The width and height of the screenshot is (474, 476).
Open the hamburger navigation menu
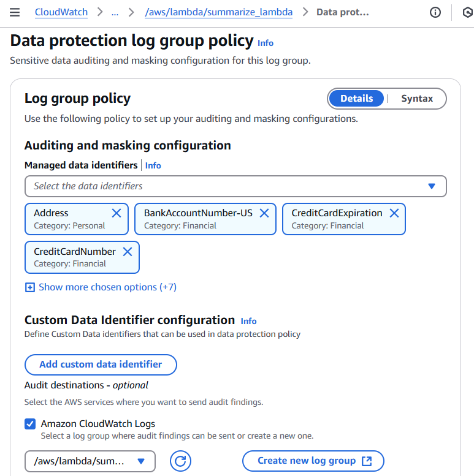(x=15, y=12)
